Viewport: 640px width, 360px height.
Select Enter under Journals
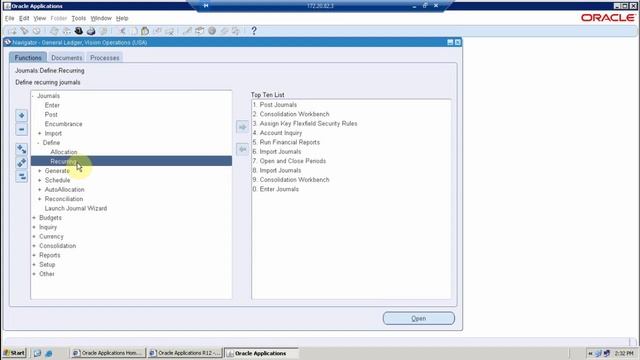[52, 105]
